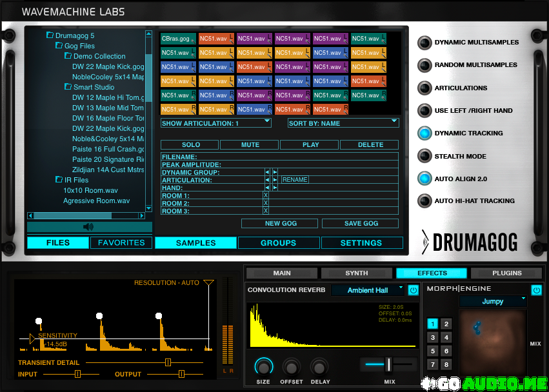Toggle the Room 2 X checkbox
Image resolution: width=549 pixels, height=392 pixels.
(x=266, y=203)
